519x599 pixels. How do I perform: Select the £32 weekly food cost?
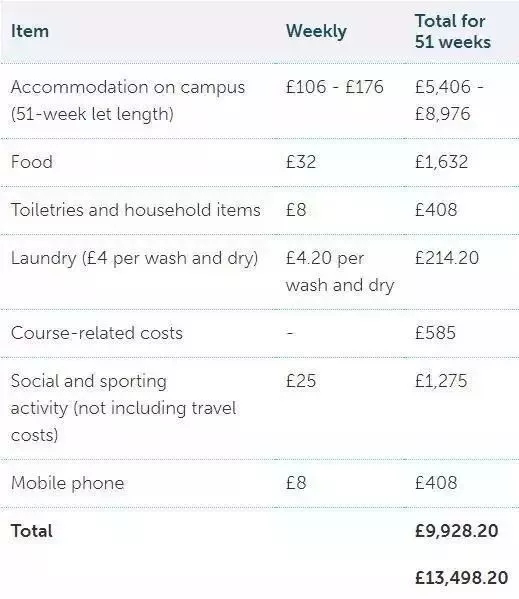(301, 162)
